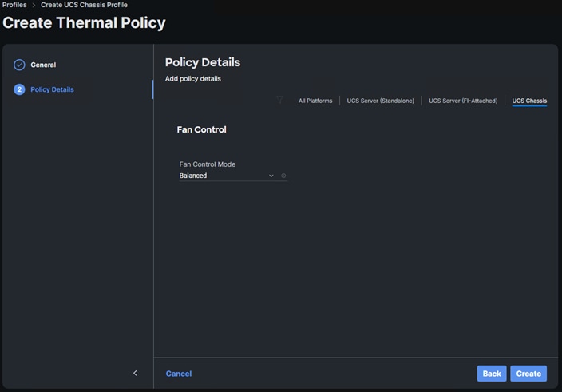This screenshot has height=392, width=562.
Task: Collapse the left wizard sidebar
Action: (135, 373)
